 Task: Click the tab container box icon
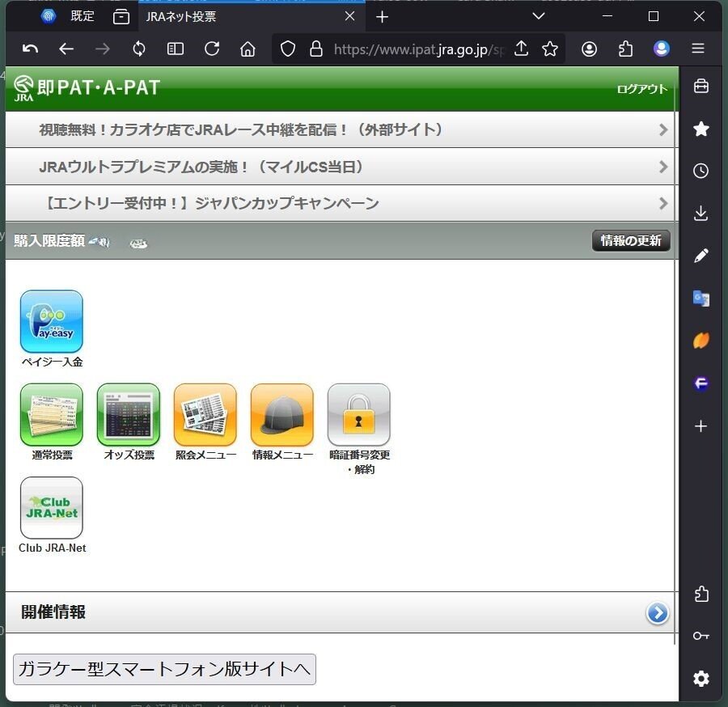tap(121, 17)
